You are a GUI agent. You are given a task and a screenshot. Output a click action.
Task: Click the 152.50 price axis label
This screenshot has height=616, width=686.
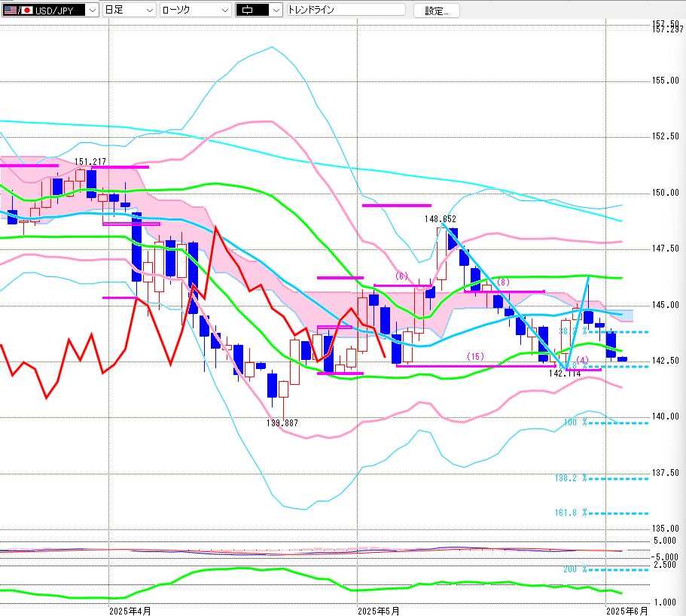pyautogui.click(x=666, y=136)
